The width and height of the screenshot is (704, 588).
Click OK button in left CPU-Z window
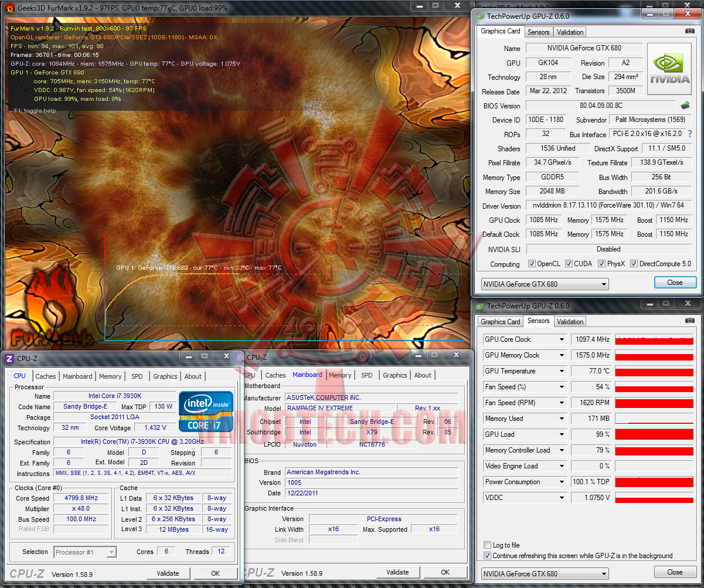point(216,573)
